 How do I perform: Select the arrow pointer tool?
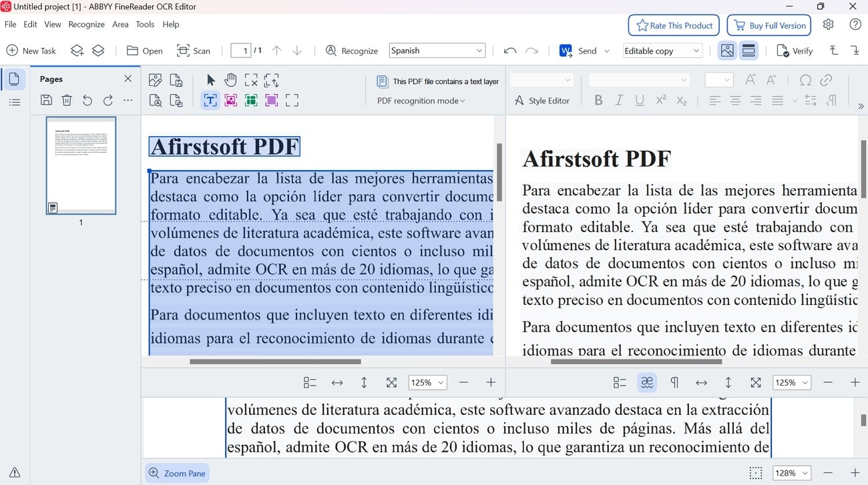click(x=211, y=80)
